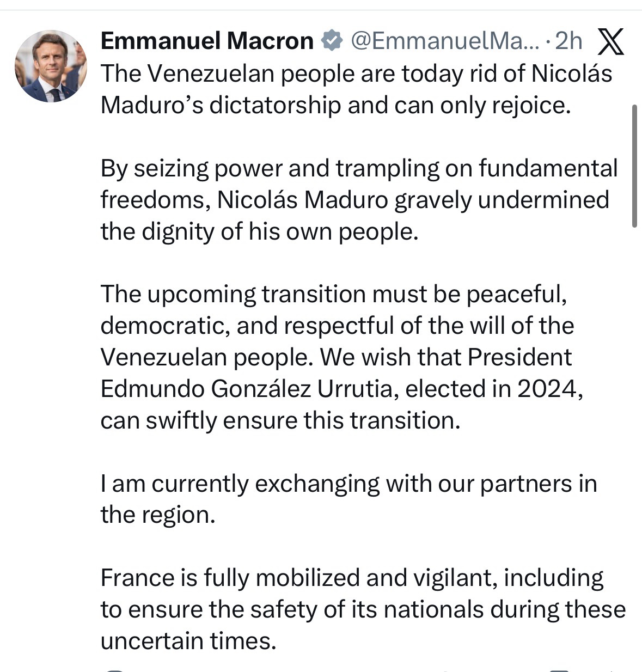
Task: Click the "Emmanuel Macron" display name
Action: coord(207,41)
